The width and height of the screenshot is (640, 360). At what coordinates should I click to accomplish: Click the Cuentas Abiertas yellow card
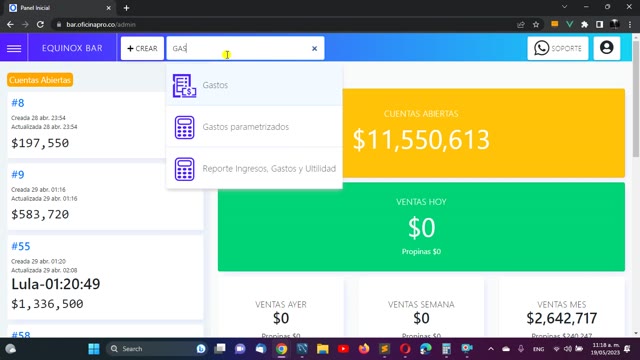pyautogui.click(x=484, y=133)
